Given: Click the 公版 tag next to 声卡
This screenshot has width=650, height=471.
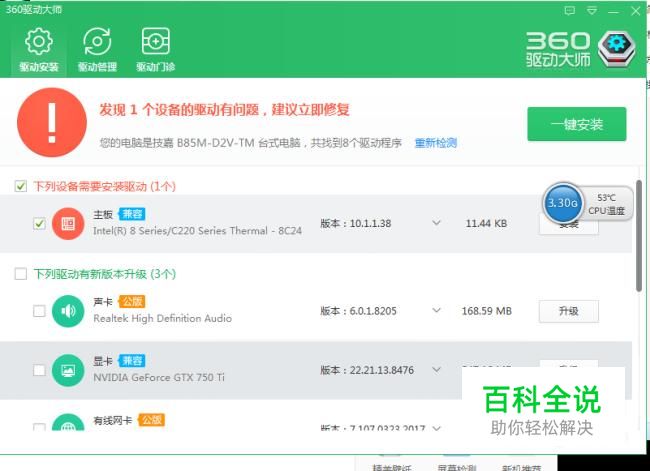Looking at the screenshot, I should 132,301.
